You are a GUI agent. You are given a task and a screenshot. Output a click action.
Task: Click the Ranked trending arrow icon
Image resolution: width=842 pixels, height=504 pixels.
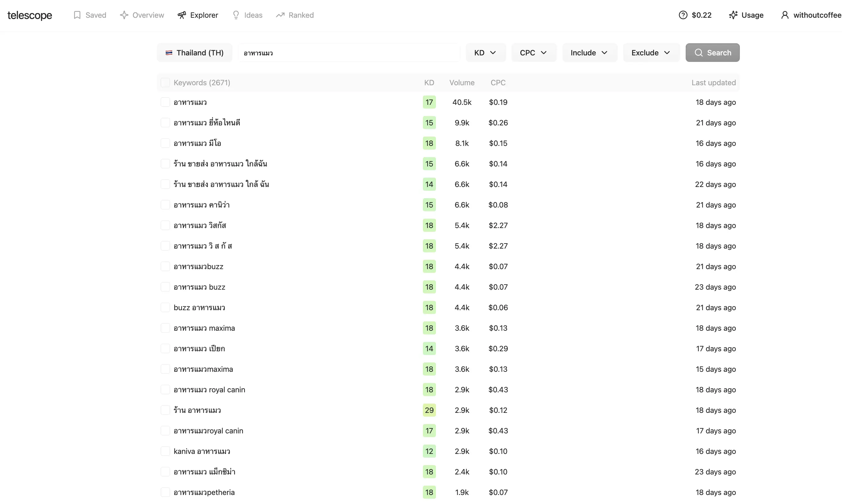pyautogui.click(x=280, y=15)
